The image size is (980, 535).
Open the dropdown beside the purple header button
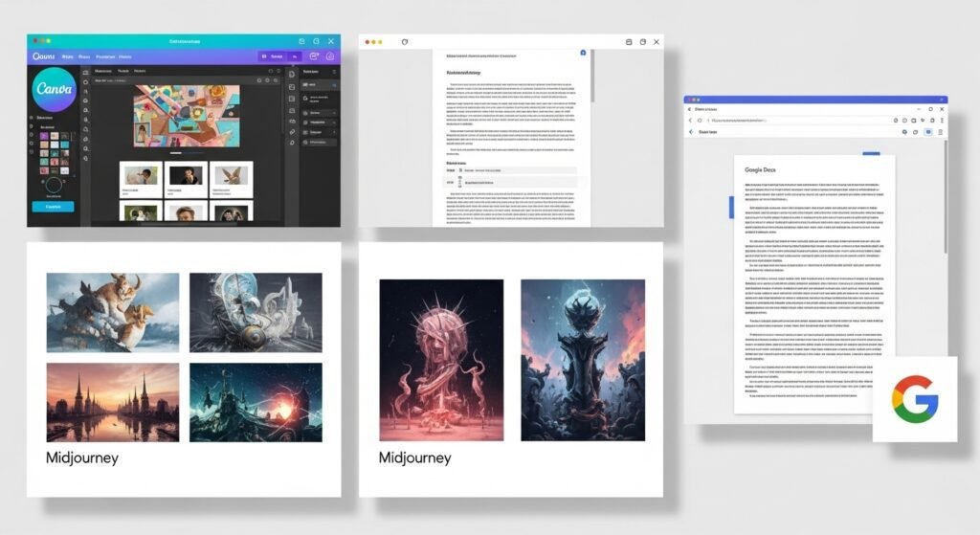tap(295, 56)
